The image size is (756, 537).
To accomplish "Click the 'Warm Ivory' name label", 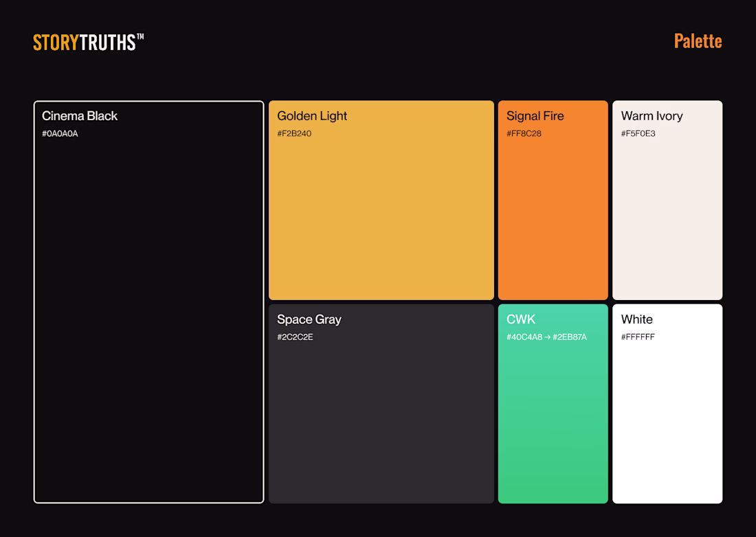I will pyautogui.click(x=652, y=116).
